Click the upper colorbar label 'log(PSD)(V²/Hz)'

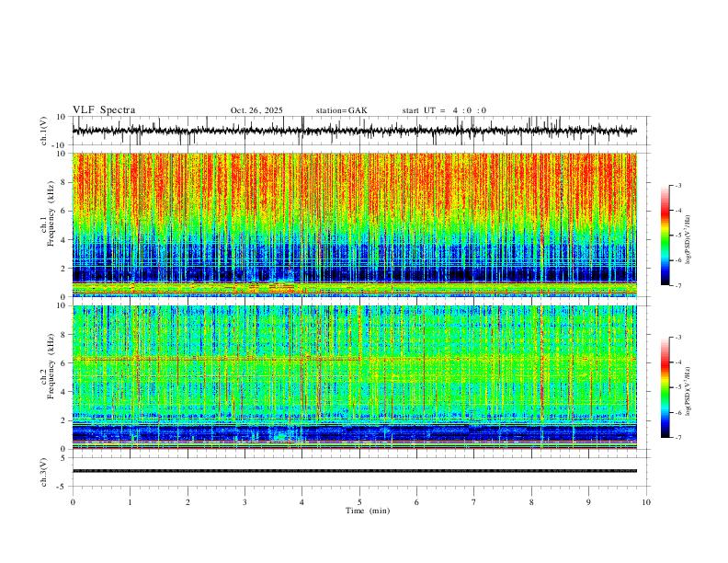[688, 240]
